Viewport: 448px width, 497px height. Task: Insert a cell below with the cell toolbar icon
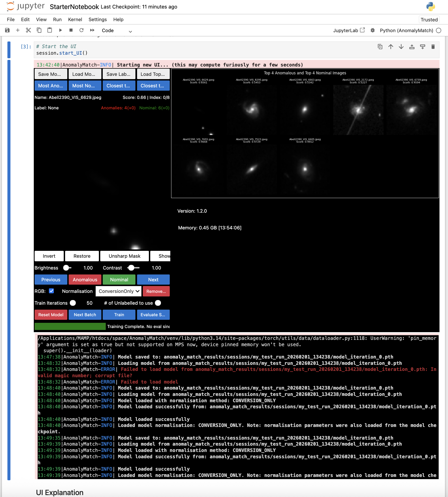coord(422,47)
